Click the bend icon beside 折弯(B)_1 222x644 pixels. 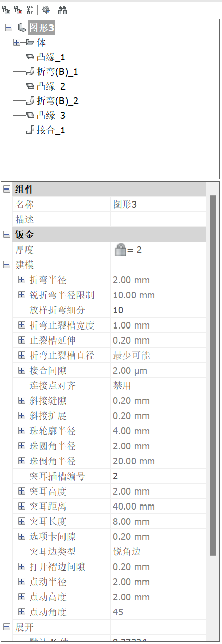pyautogui.click(x=30, y=72)
